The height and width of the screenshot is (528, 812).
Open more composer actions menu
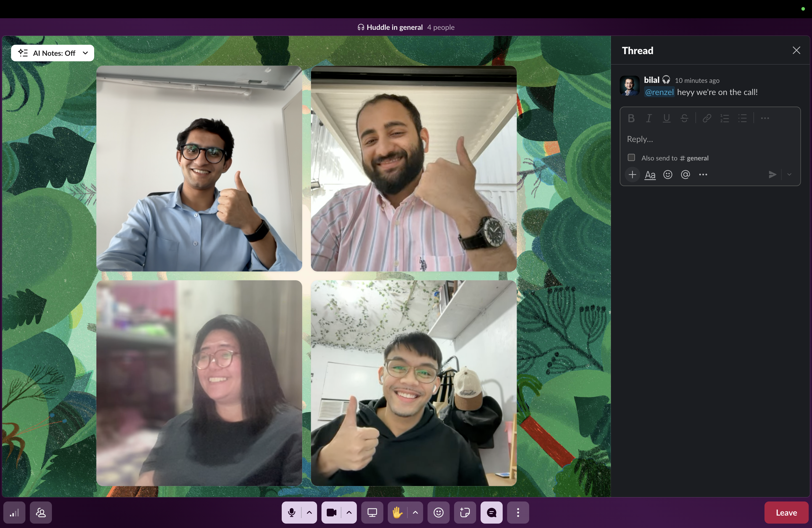click(x=703, y=175)
